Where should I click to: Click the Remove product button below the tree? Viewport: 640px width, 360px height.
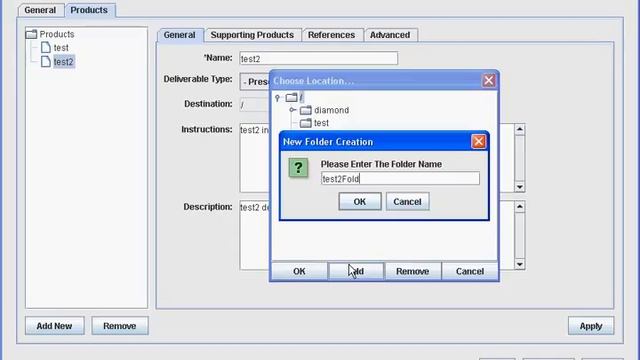point(120,326)
